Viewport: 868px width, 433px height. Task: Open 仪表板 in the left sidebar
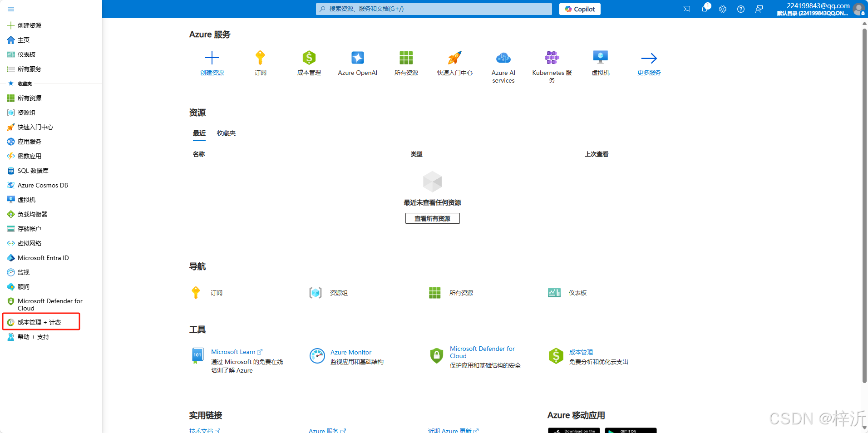(26, 54)
